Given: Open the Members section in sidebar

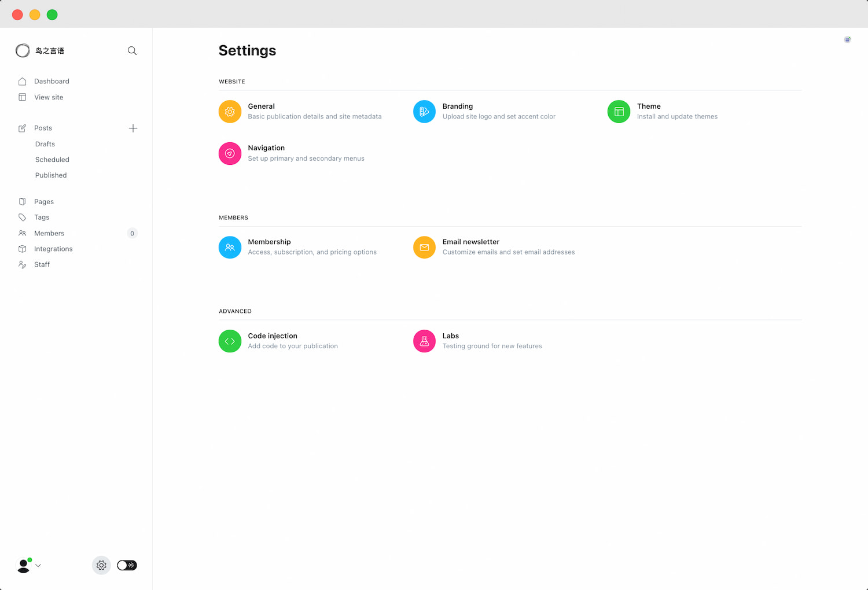Looking at the screenshot, I should point(49,234).
